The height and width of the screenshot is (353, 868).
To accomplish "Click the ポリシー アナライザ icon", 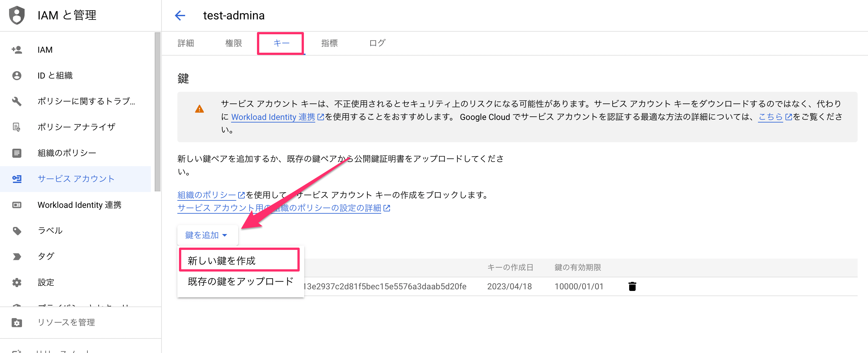I will click(17, 127).
